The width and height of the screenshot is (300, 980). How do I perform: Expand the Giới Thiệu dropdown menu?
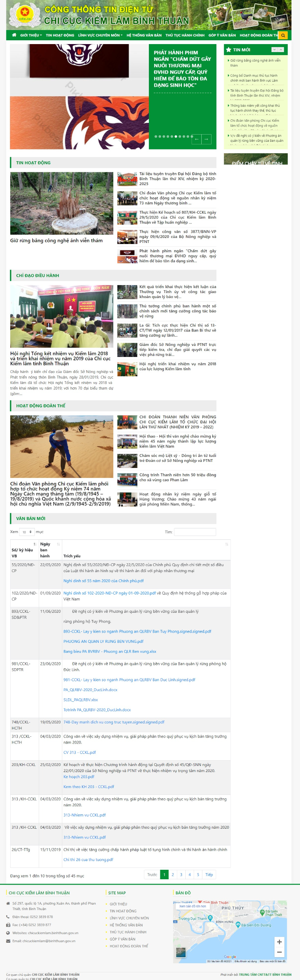31,35
